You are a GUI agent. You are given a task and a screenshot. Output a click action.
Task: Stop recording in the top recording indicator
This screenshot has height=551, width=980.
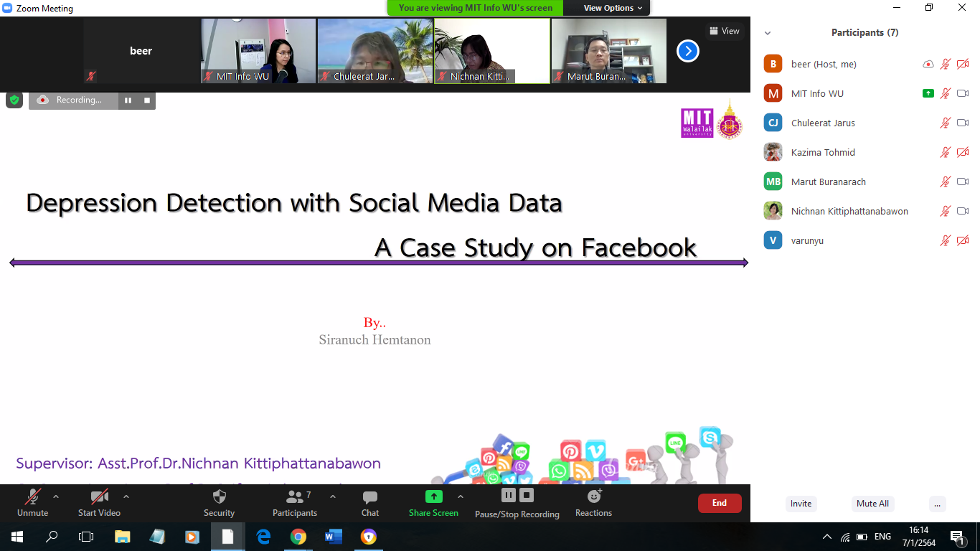pos(147,100)
